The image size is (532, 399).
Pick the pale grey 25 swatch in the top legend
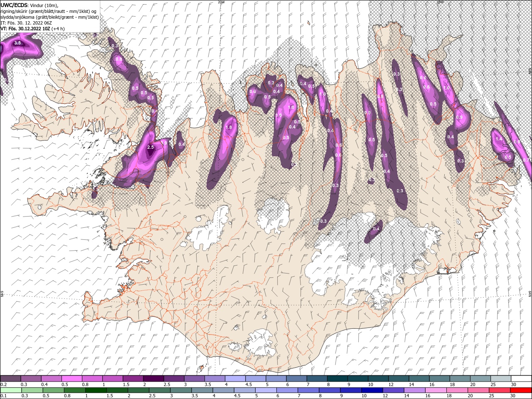click(x=500, y=379)
